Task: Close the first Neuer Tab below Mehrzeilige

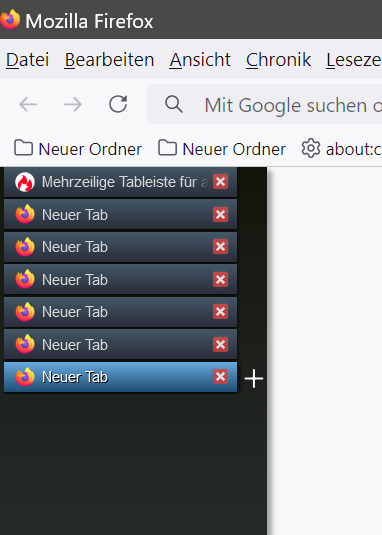Action: point(220,214)
